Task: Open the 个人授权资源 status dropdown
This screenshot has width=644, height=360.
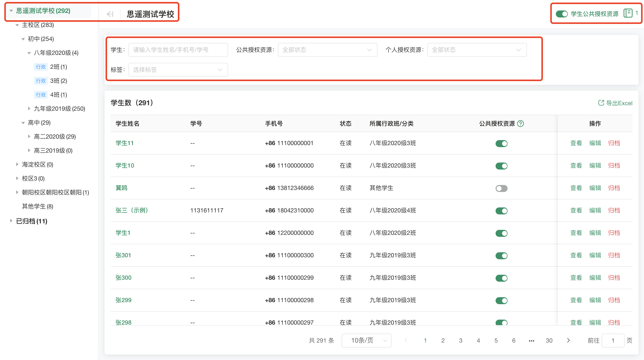Action: (x=477, y=50)
